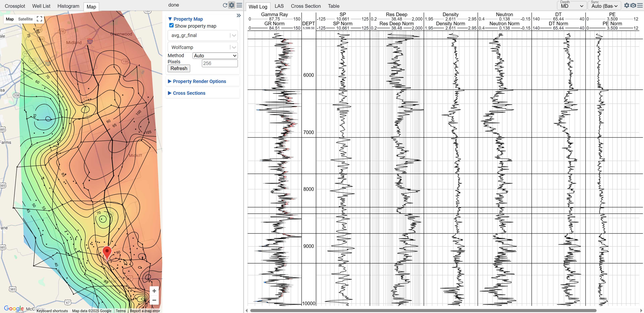Image resolution: width=644 pixels, height=313 pixels.
Task: Switch to the Cross Section tab
Action: (306, 6)
